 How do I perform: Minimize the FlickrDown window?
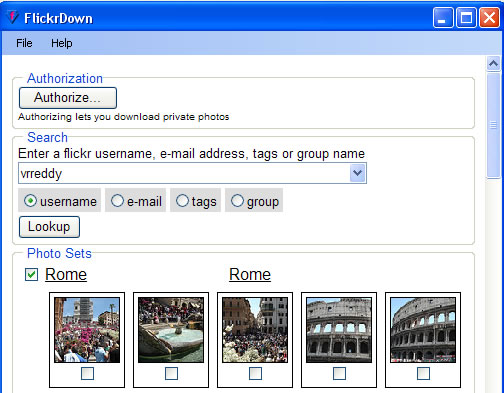coord(443,18)
